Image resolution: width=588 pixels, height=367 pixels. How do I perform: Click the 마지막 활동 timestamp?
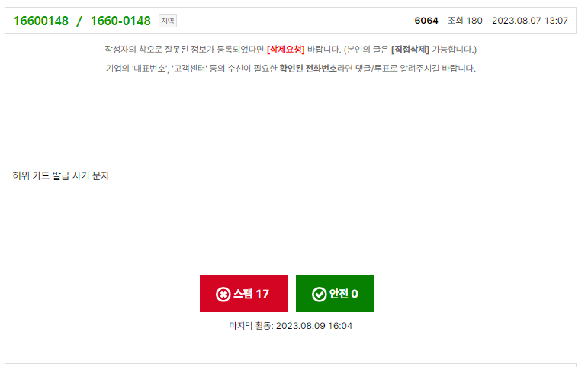[x=291, y=326]
